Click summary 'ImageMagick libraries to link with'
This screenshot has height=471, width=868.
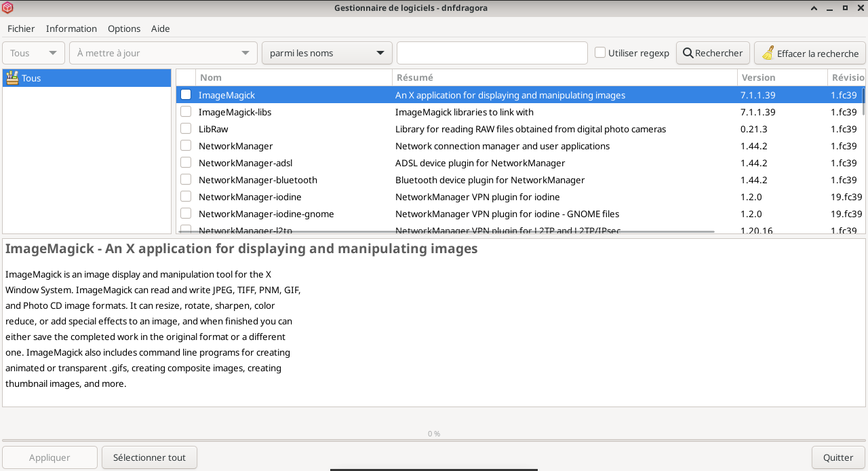tap(465, 112)
